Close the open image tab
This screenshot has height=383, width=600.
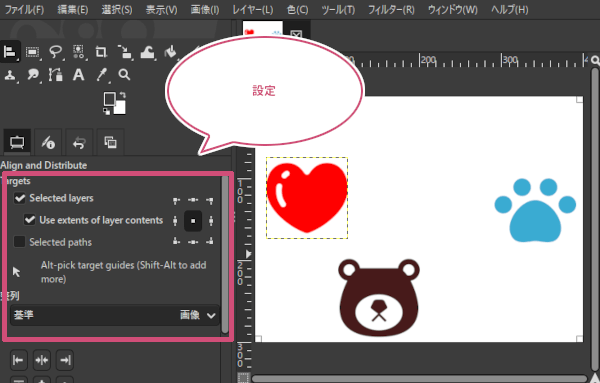(x=296, y=35)
